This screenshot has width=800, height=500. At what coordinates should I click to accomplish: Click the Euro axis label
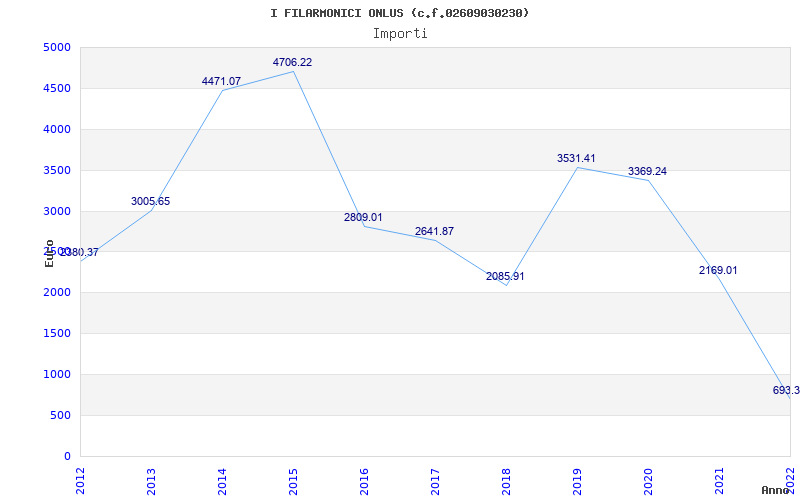(x=49, y=253)
